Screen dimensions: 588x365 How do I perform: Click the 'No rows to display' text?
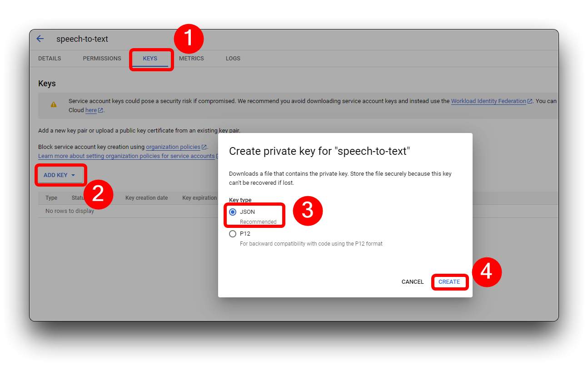(70, 211)
